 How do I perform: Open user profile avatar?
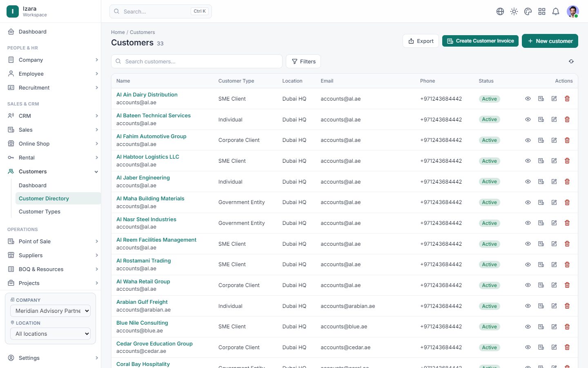pyautogui.click(x=573, y=11)
